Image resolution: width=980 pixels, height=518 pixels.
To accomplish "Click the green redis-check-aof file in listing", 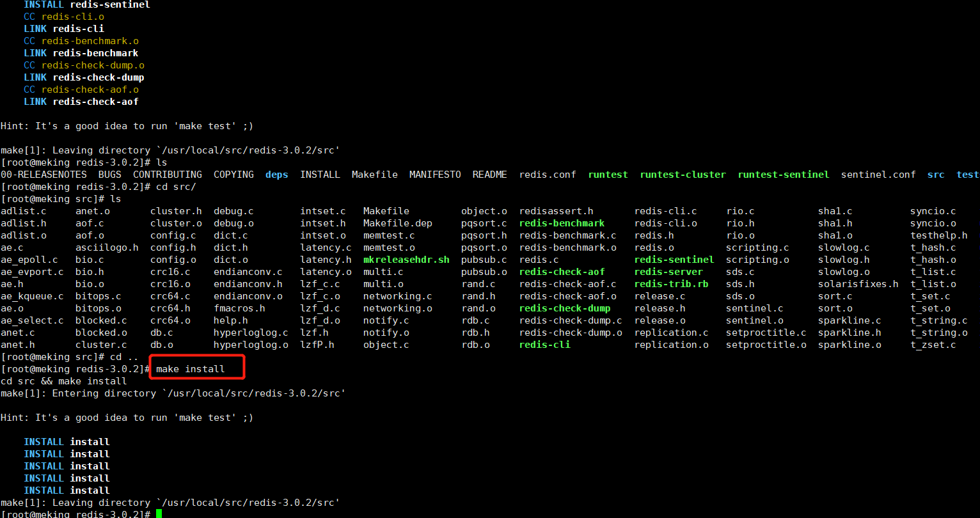I will tap(562, 272).
